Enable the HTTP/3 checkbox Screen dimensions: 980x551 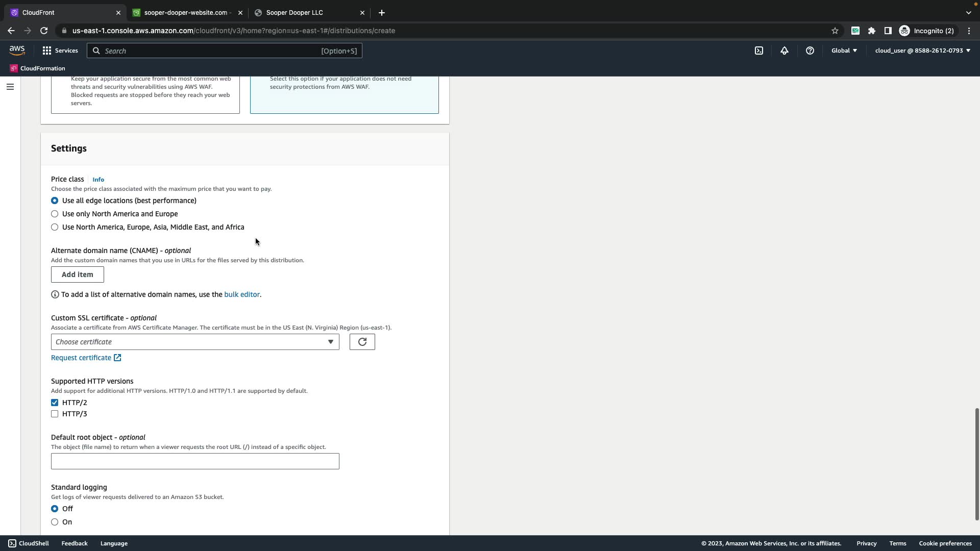point(55,414)
